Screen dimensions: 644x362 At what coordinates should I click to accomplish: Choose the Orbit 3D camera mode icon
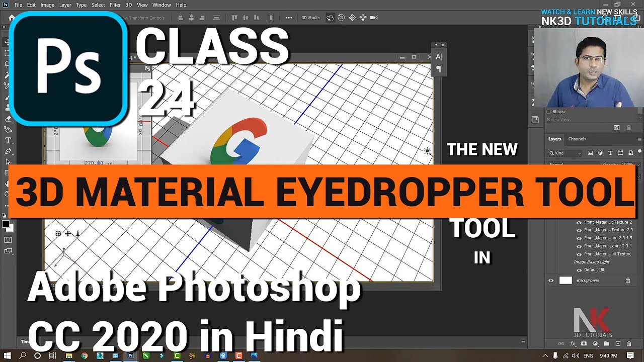click(330, 18)
